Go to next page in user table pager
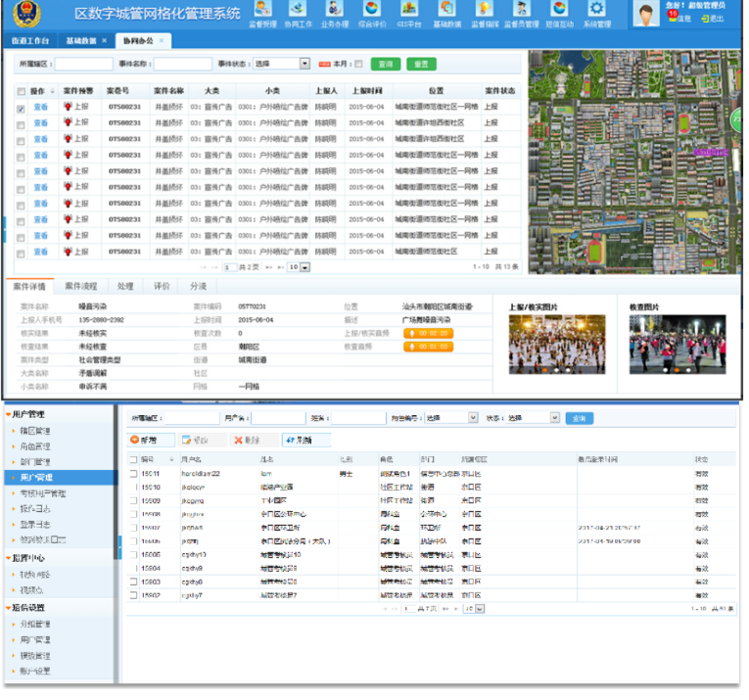This screenshot has height=700, width=749. pyautogui.click(x=445, y=609)
